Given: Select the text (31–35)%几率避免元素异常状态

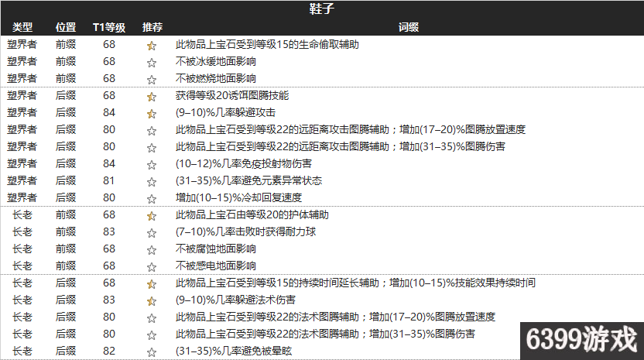Looking at the screenshot, I should click(248, 180).
